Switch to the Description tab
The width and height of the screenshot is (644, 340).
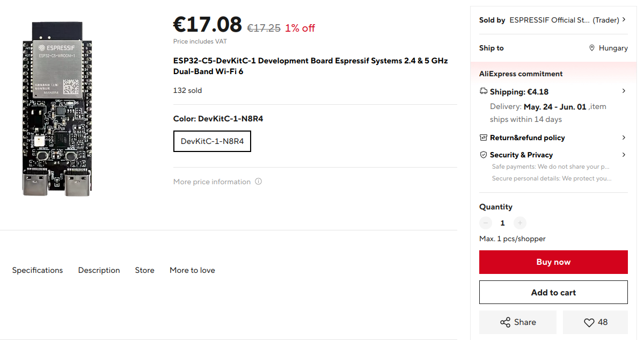pos(99,270)
